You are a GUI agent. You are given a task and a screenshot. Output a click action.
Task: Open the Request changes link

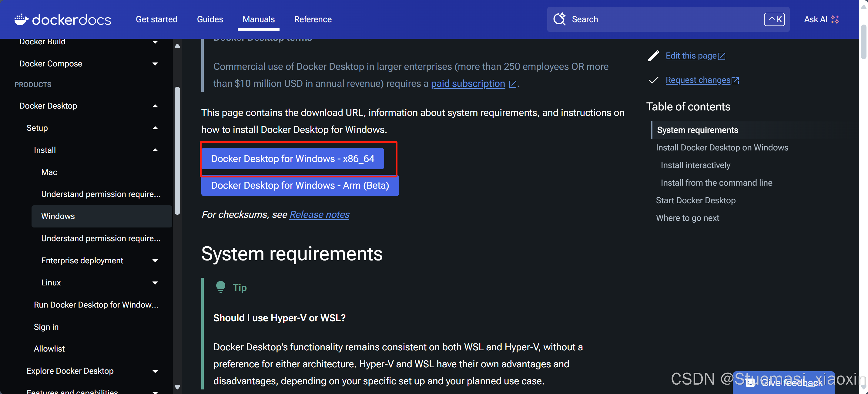point(698,80)
